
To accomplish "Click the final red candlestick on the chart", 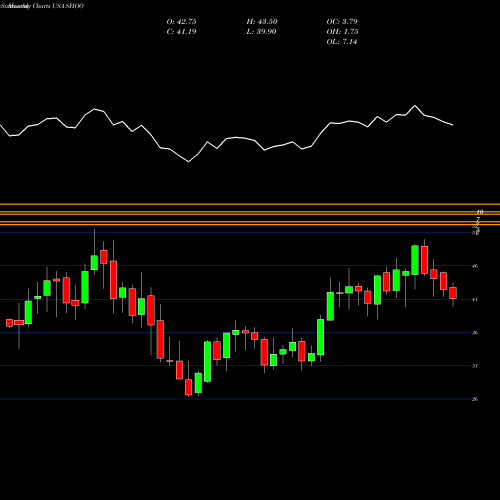I will click(x=453, y=293).
